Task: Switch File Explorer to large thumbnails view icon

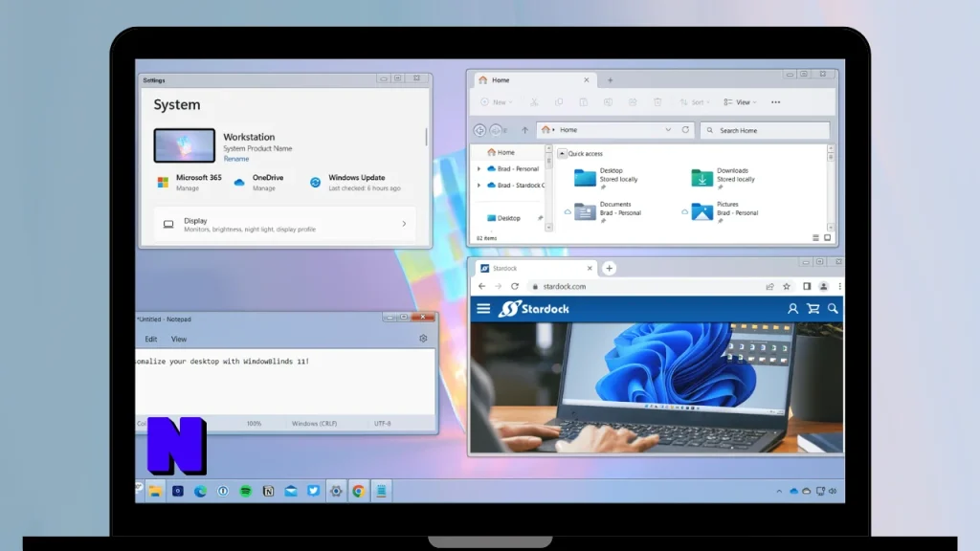Action: point(828,238)
